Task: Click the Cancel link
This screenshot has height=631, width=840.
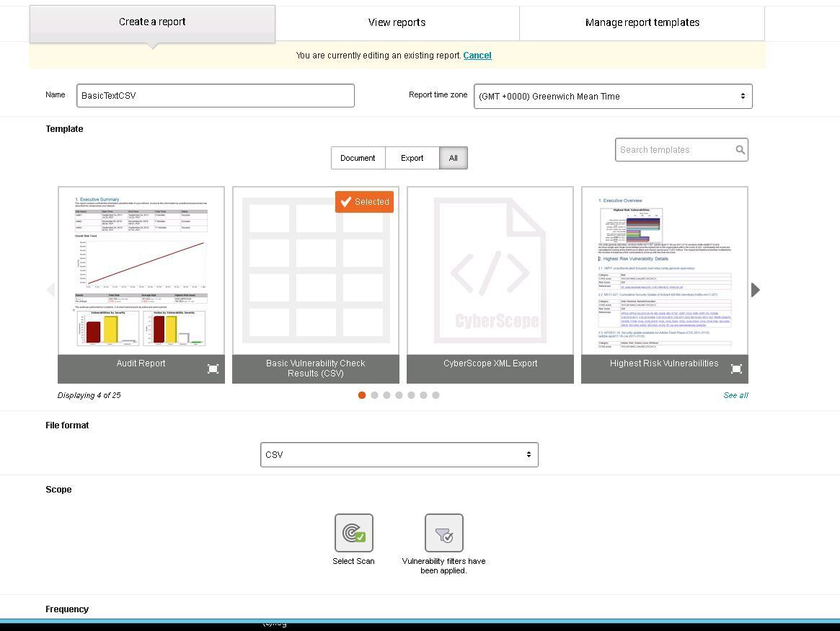Action: pos(477,56)
